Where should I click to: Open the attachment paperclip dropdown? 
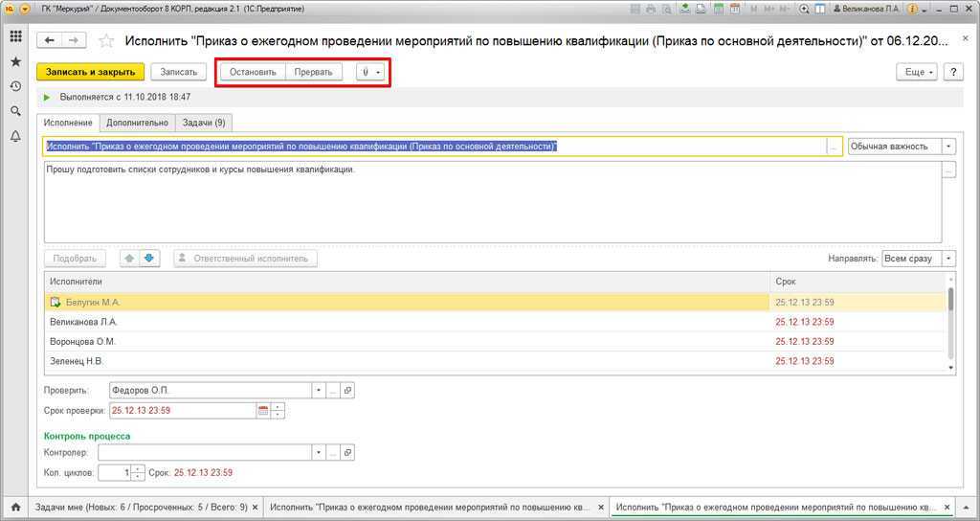(369, 72)
